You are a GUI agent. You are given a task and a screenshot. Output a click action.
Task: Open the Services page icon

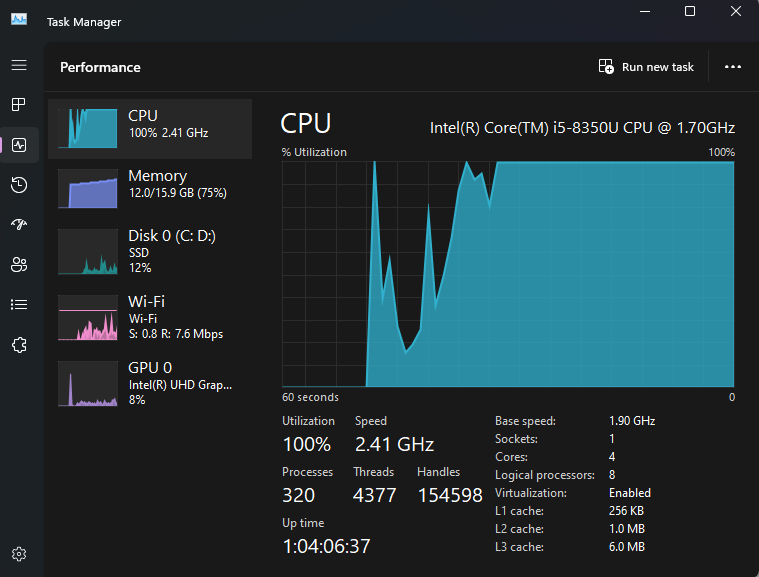19,345
